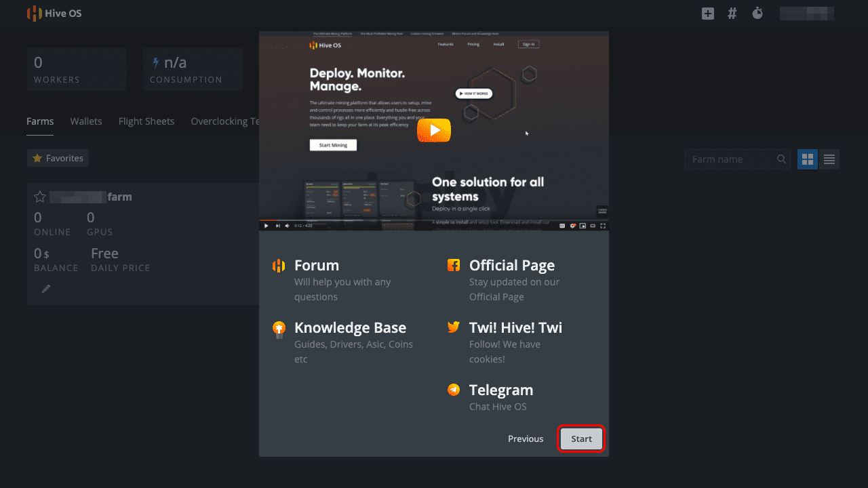Click the Farm name search field
The image size is (868, 488).
coord(732,159)
